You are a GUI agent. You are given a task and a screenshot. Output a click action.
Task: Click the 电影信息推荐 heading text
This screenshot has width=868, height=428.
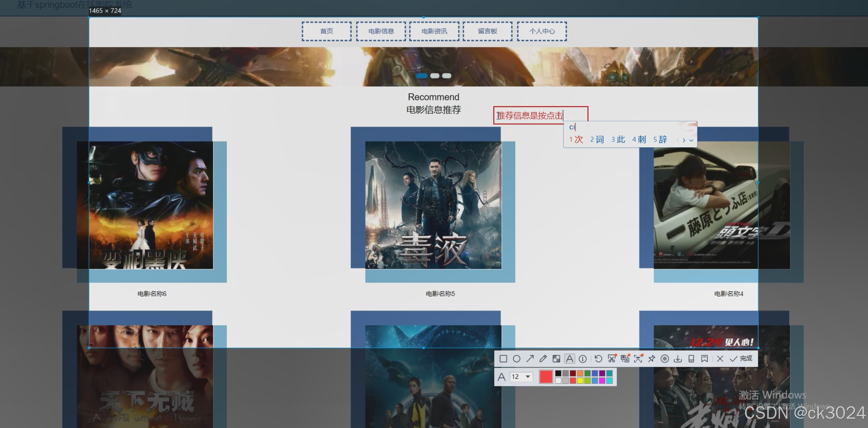[433, 110]
